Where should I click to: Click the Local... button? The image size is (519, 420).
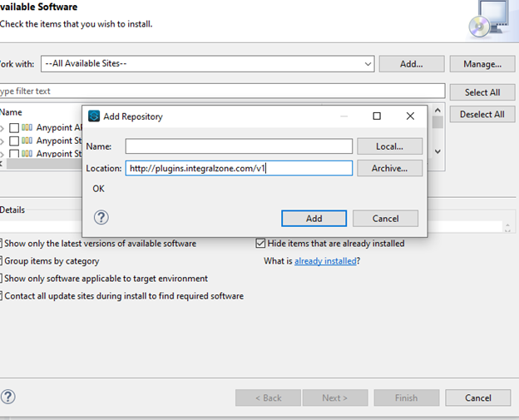389,146
